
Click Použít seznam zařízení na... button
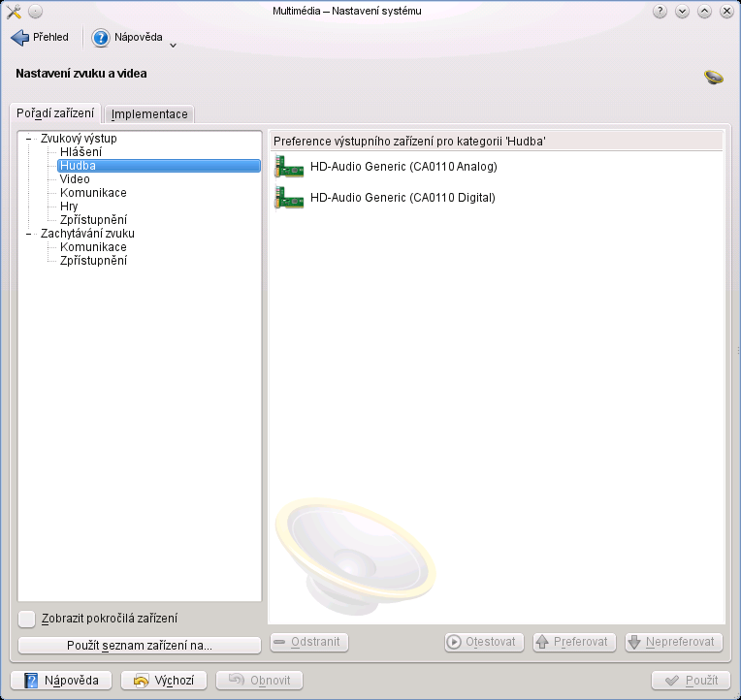click(140, 646)
